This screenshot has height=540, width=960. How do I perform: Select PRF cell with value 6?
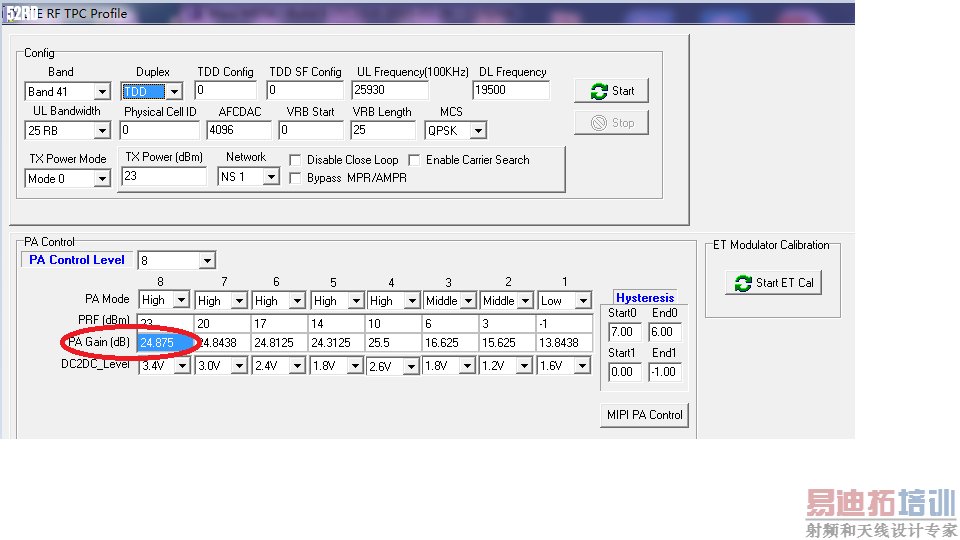pos(451,324)
